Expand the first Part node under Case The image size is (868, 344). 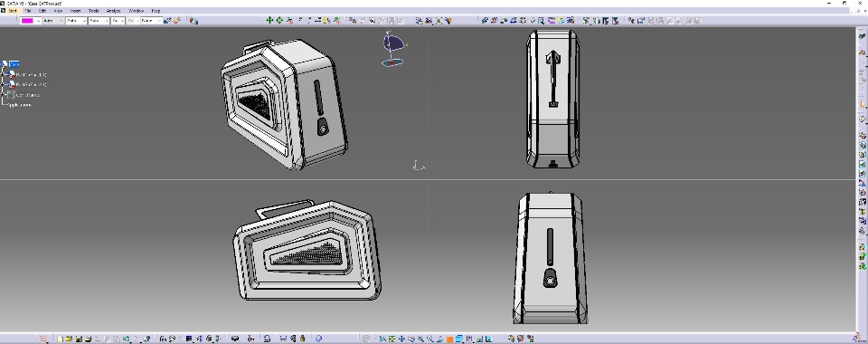click(2, 74)
